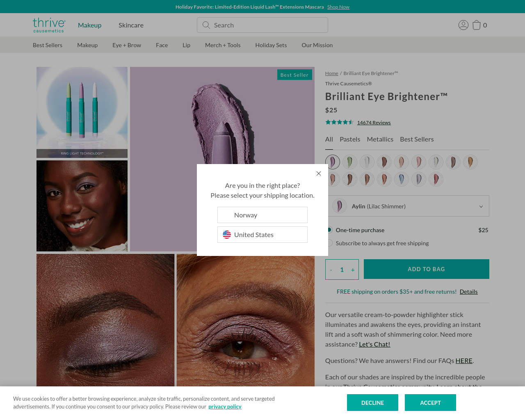Viewport: 525px width, 420px height.
Task: Click the Thrive Causemetics logo
Action: (49, 25)
